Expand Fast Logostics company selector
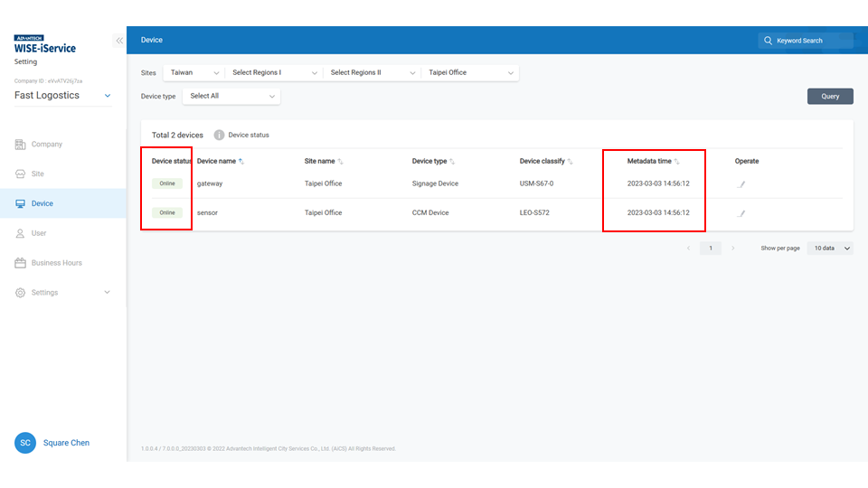Screen dimensions: 868x488 [x=108, y=96]
